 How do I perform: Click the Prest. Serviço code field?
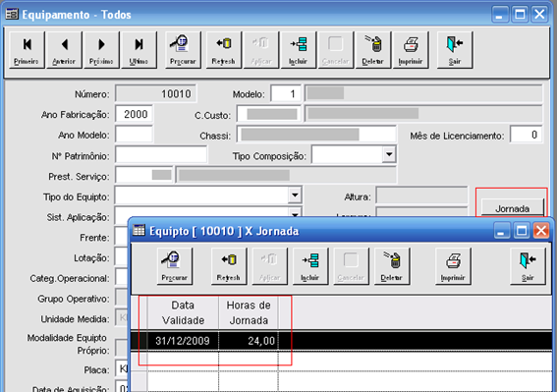pyautogui.click(x=143, y=175)
